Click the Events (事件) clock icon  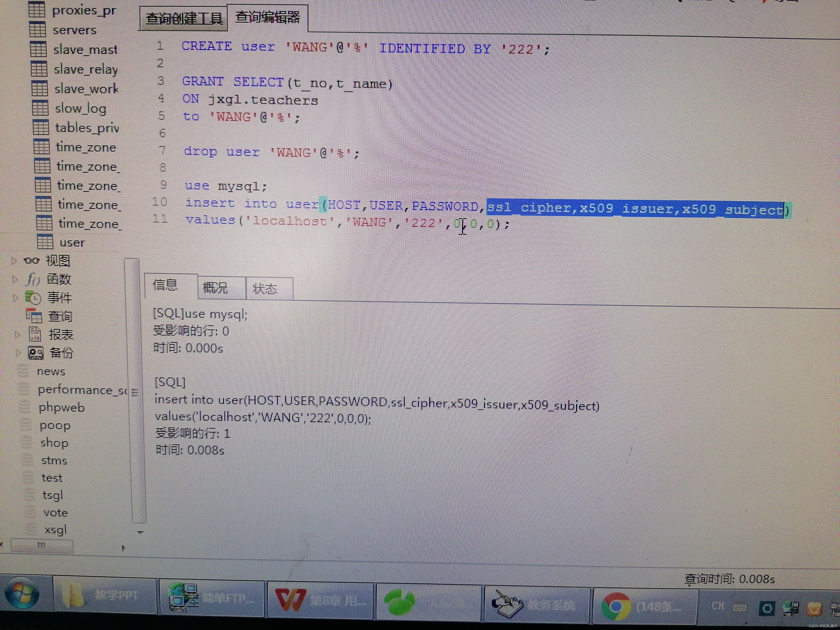[x=33, y=298]
